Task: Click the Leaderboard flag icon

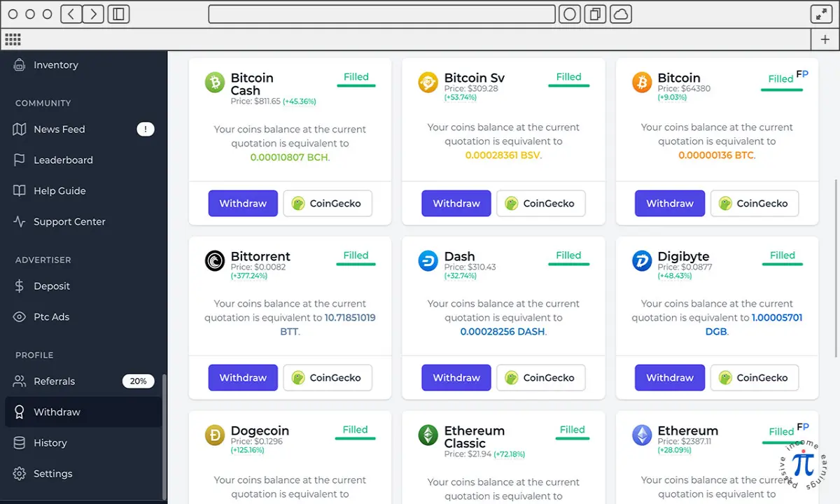Action: click(x=20, y=160)
